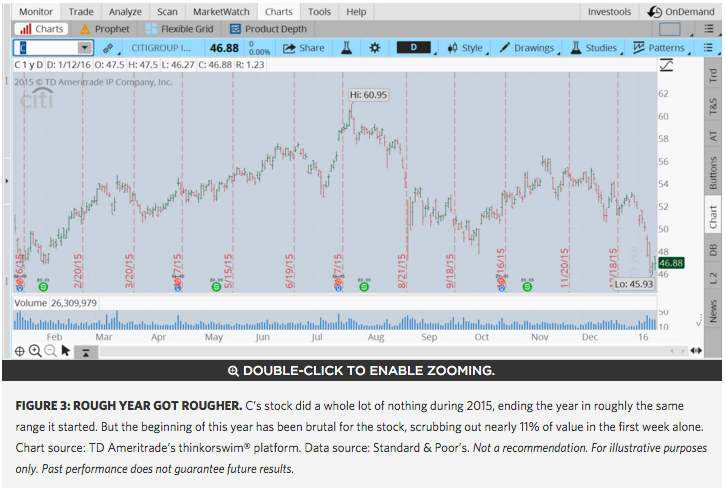725x488 pixels.
Task: Click the Investools button
Action: click(609, 12)
